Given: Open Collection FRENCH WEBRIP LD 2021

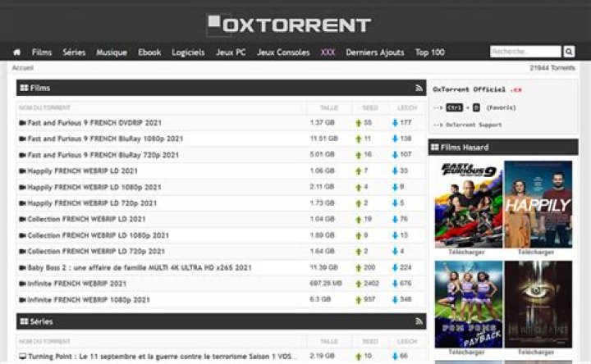Looking at the screenshot, I should [x=86, y=219].
